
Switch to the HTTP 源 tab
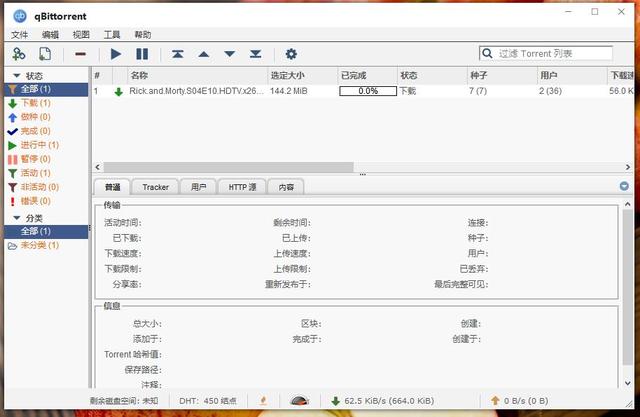[242, 187]
